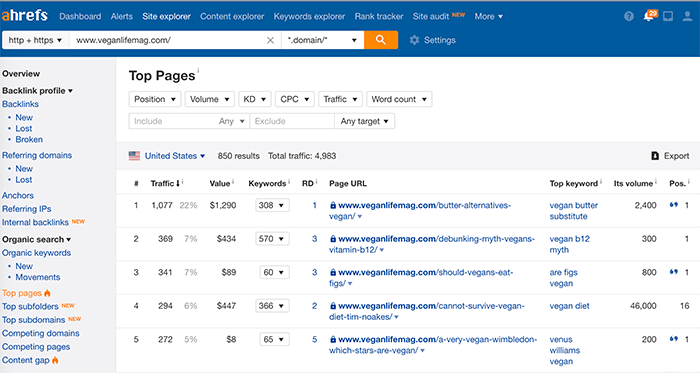700x373 pixels.
Task: Open the *.domain/* mode dropdown
Action: (x=323, y=40)
